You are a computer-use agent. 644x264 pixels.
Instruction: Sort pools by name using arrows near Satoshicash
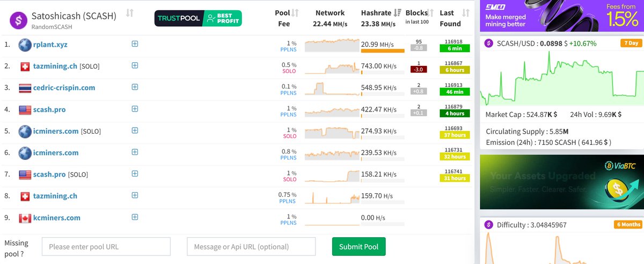click(129, 13)
